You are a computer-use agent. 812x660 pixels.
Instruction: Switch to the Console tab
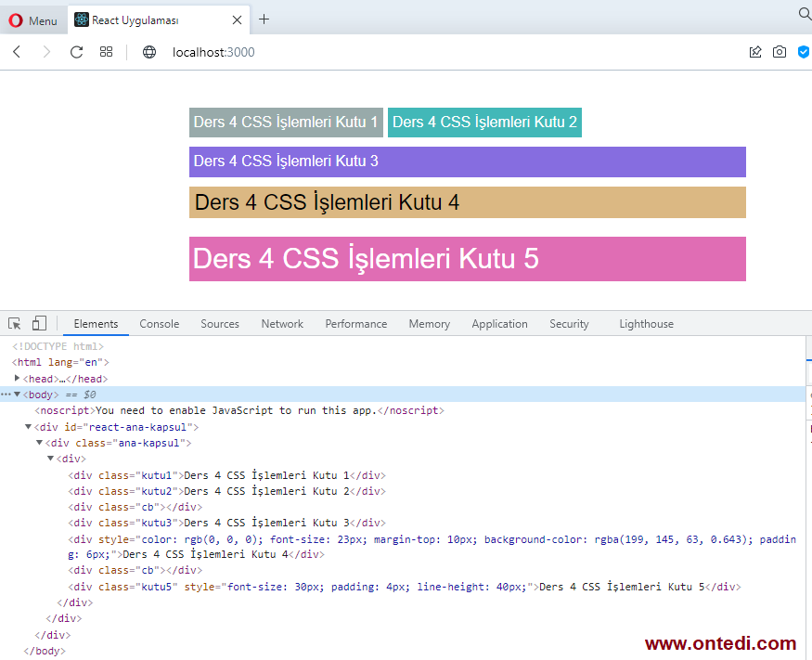(159, 324)
